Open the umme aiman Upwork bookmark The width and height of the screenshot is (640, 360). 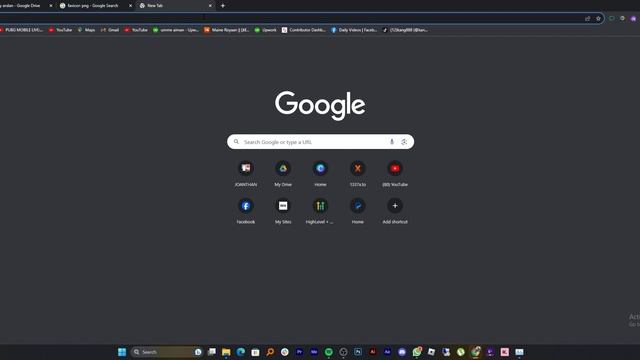point(176,30)
